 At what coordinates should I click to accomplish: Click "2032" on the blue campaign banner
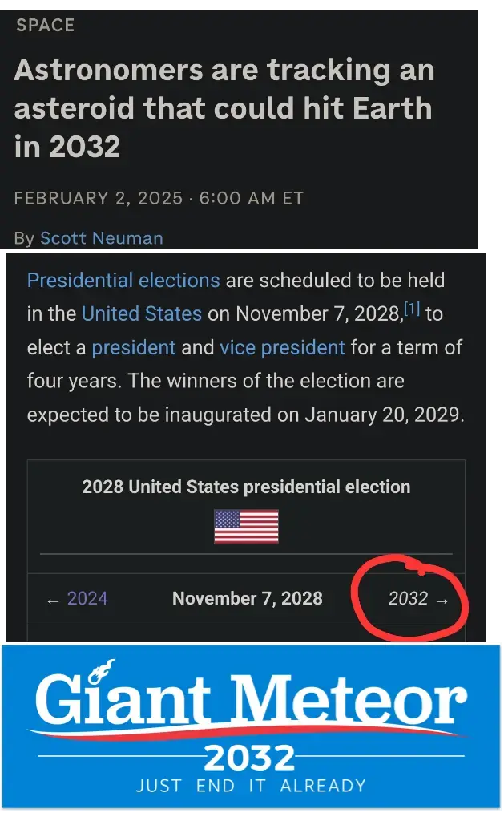(249, 757)
